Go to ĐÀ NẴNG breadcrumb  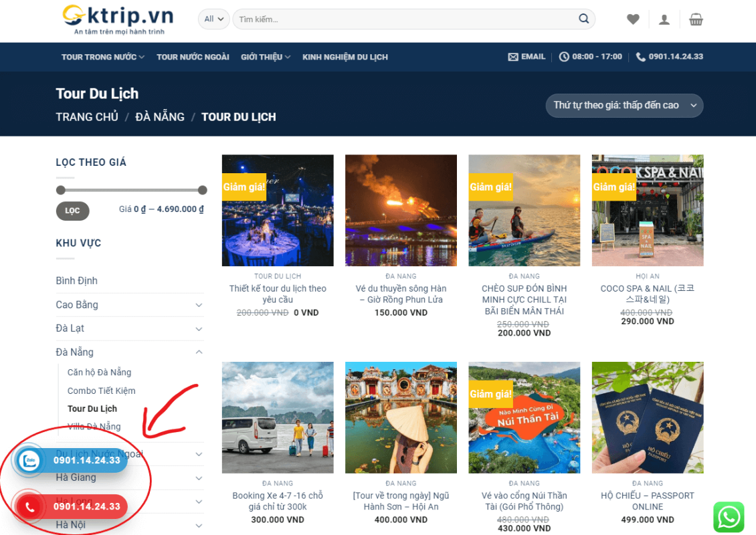tap(160, 117)
